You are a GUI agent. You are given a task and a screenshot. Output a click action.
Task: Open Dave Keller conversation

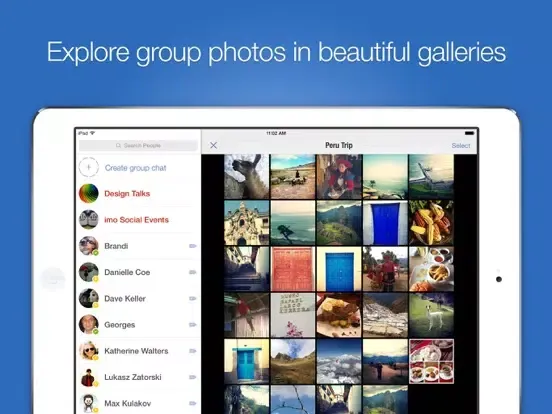[x=138, y=299]
